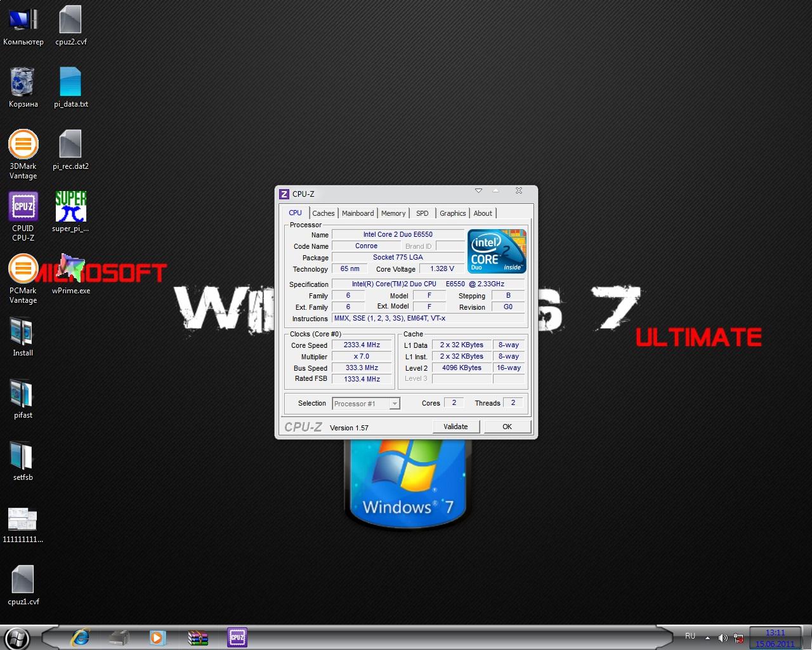Click the Bus Speed value 333.3 MHz

362,368
